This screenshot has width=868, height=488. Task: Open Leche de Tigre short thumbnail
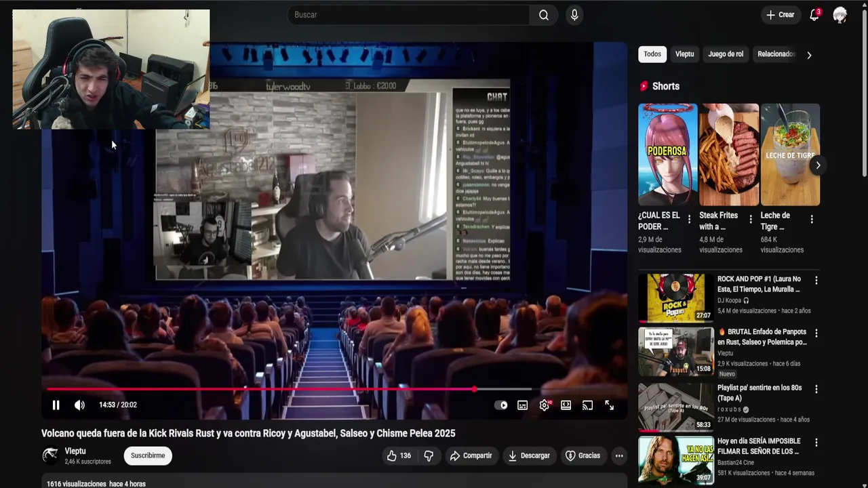[790, 155]
